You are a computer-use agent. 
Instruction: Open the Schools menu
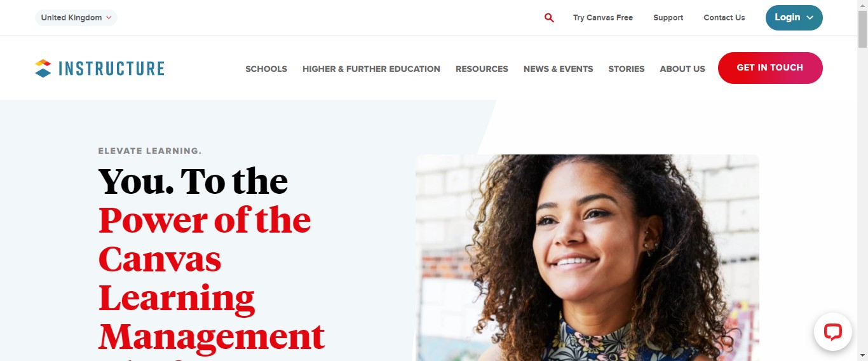tap(266, 69)
